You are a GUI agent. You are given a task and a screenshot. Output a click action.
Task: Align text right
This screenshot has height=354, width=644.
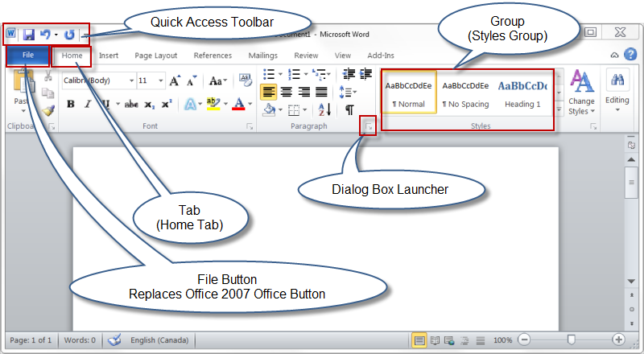[x=303, y=92]
